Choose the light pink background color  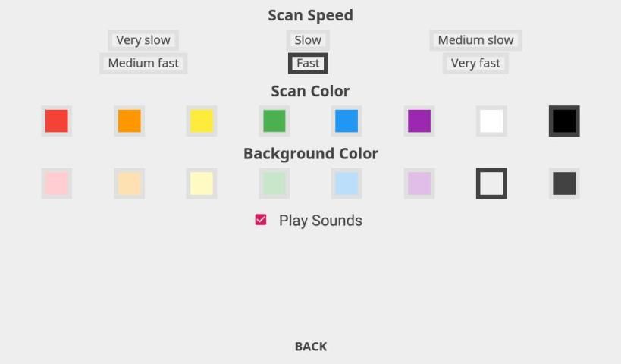point(57,184)
